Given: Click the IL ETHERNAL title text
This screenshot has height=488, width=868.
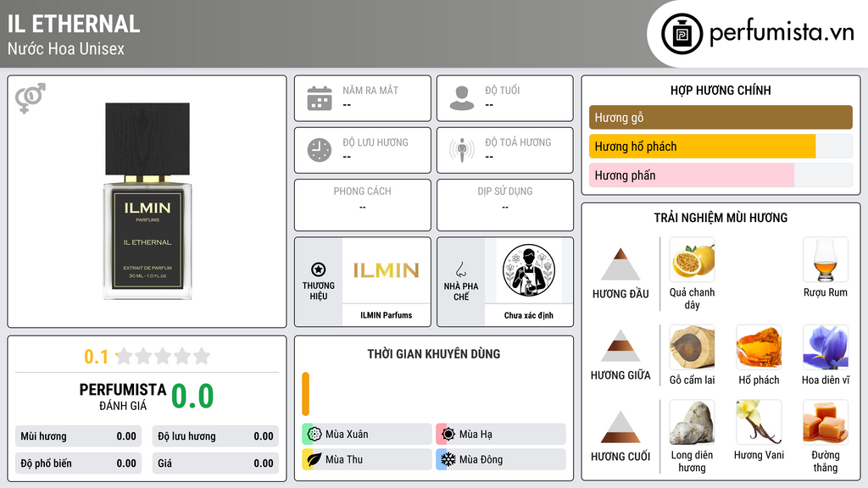Looking at the screenshot, I should 74,24.
